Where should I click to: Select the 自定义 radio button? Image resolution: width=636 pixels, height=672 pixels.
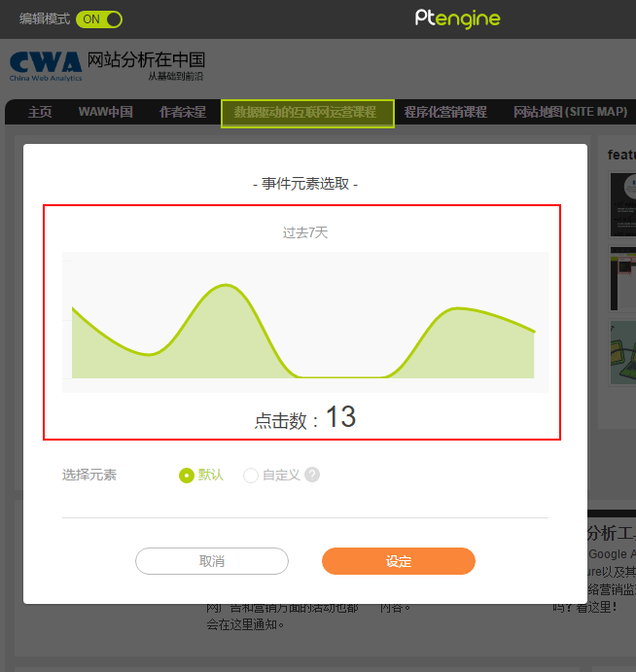coord(251,476)
